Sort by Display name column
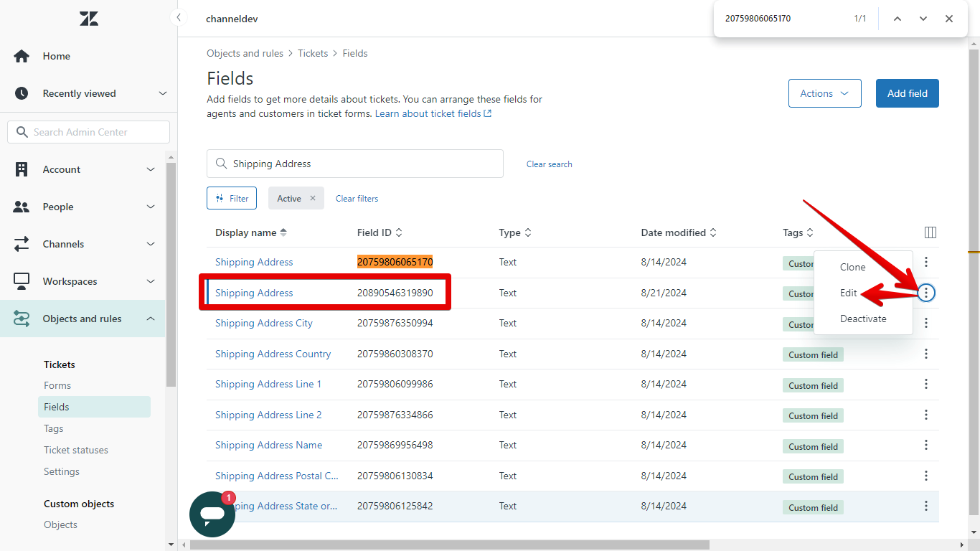Viewport: 980px width, 551px height. [250, 232]
